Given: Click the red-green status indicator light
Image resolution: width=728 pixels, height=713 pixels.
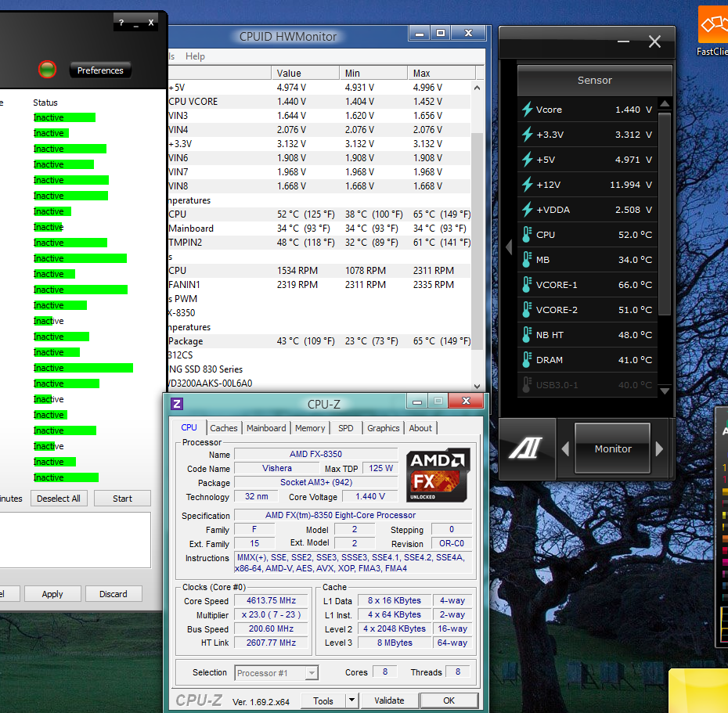Looking at the screenshot, I should tap(47, 70).
